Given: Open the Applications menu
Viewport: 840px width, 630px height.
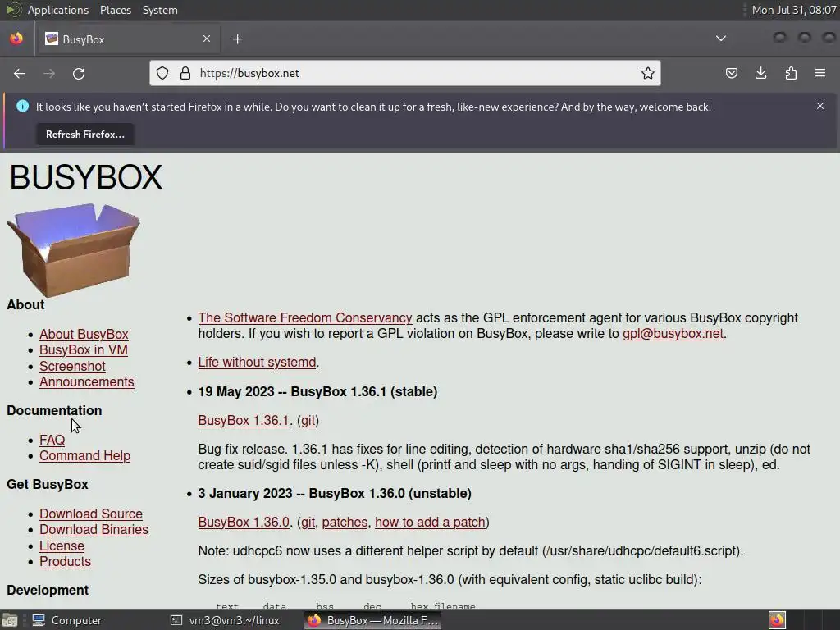Looking at the screenshot, I should (x=58, y=10).
